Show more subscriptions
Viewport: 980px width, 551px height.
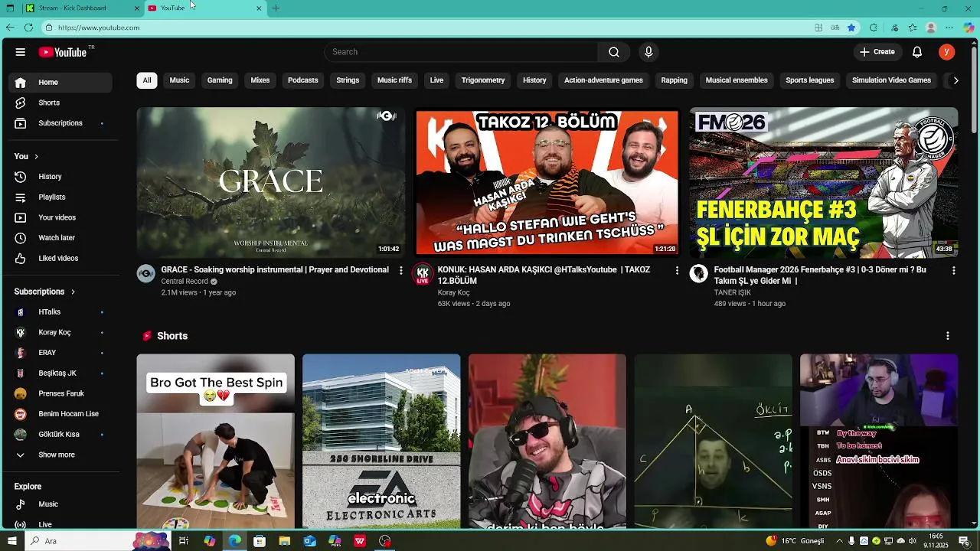pos(61,455)
